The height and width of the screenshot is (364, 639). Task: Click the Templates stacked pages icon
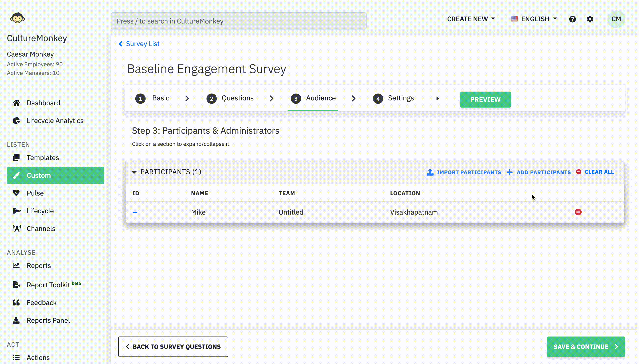(16, 157)
